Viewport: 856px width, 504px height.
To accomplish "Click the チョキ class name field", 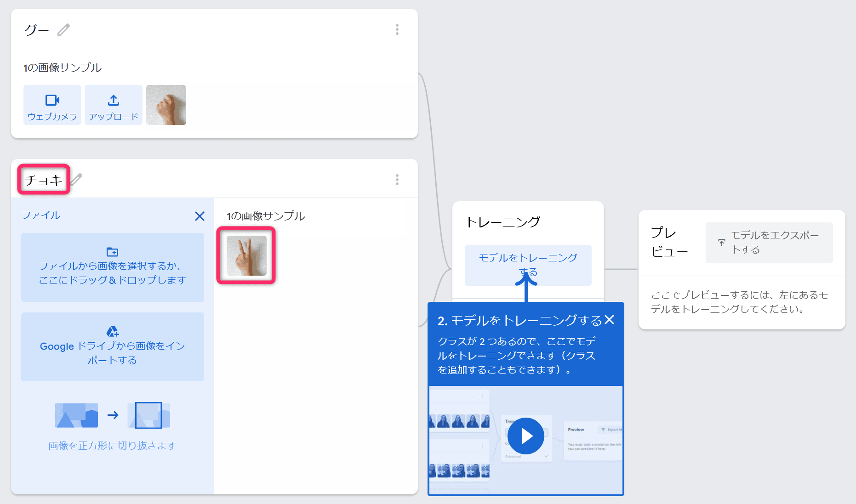I will point(44,180).
